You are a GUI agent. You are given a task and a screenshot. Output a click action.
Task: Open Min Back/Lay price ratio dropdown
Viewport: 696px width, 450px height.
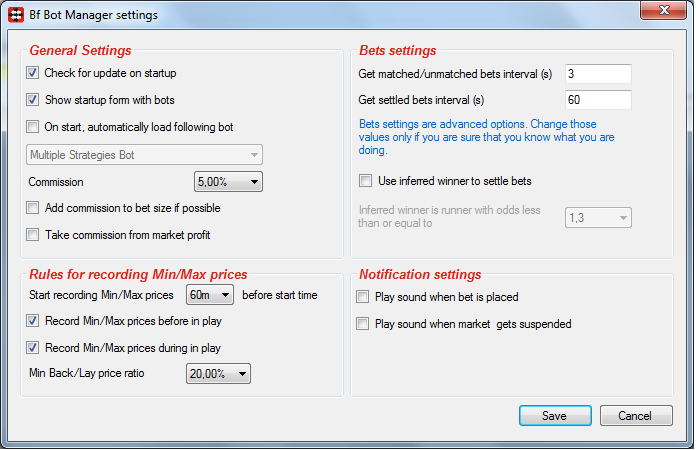pyautogui.click(x=218, y=374)
